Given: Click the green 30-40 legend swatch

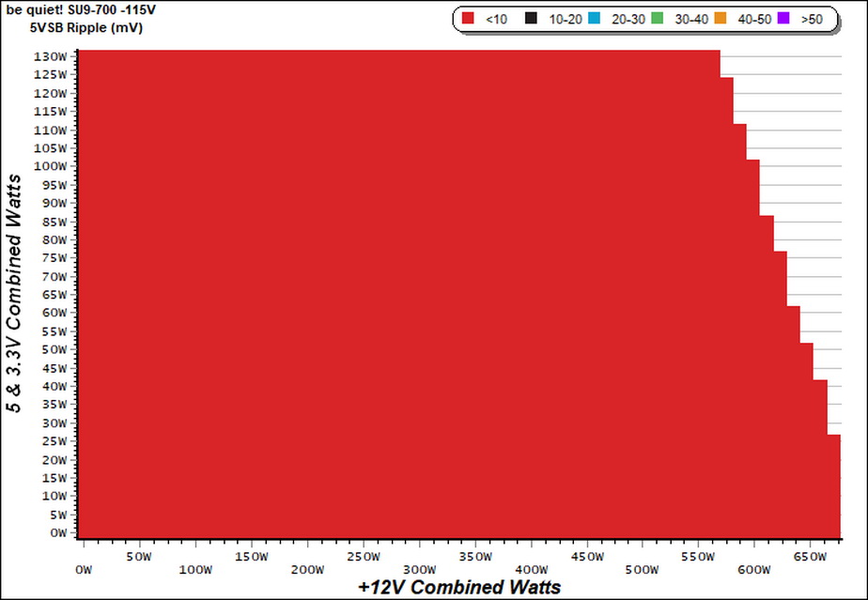Looking at the screenshot, I should click(x=657, y=19).
